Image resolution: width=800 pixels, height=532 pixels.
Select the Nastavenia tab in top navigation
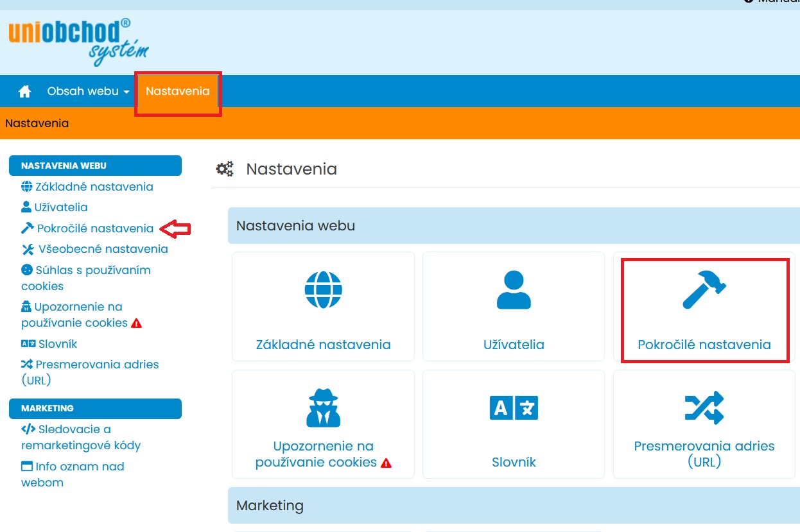[x=177, y=92]
